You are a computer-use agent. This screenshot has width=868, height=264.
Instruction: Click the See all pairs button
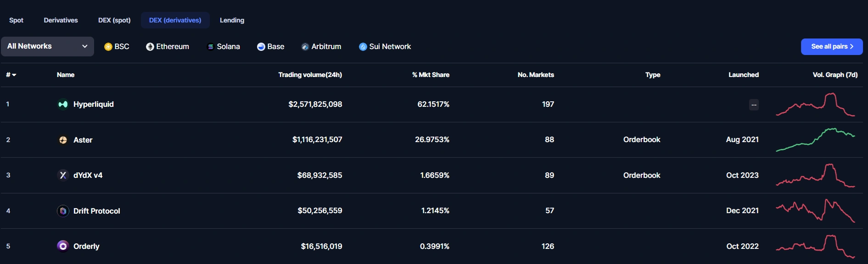pos(831,46)
